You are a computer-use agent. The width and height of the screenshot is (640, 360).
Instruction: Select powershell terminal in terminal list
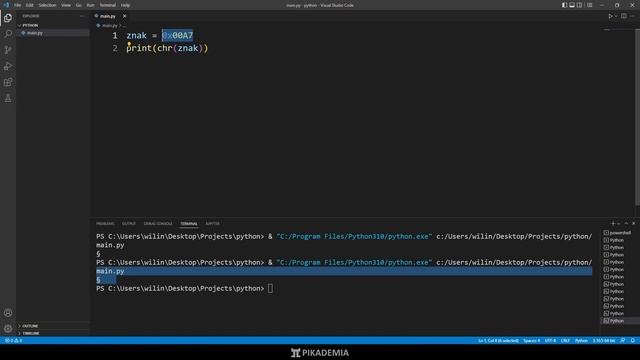click(x=617, y=233)
